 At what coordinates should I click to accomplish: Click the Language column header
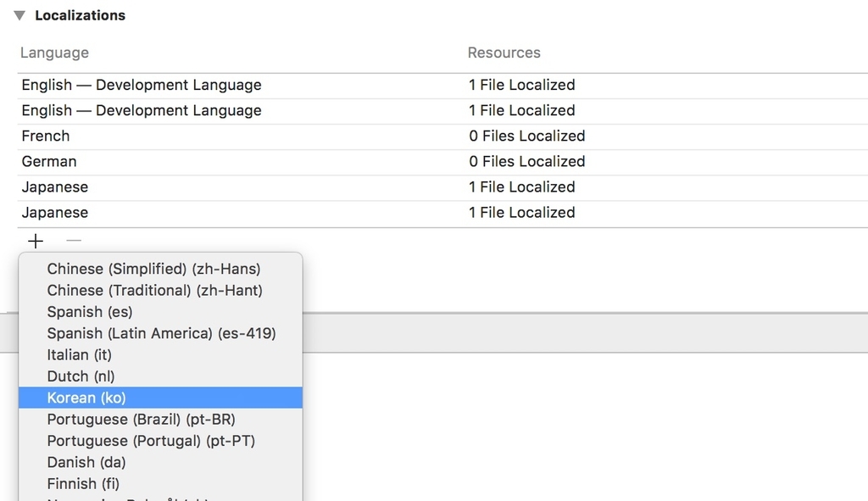(x=54, y=53)
